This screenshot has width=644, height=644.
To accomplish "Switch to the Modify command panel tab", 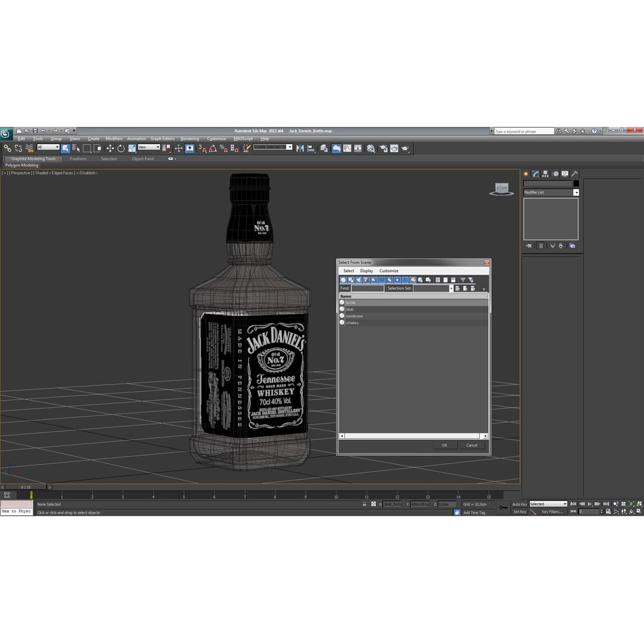I will point(535,174).
